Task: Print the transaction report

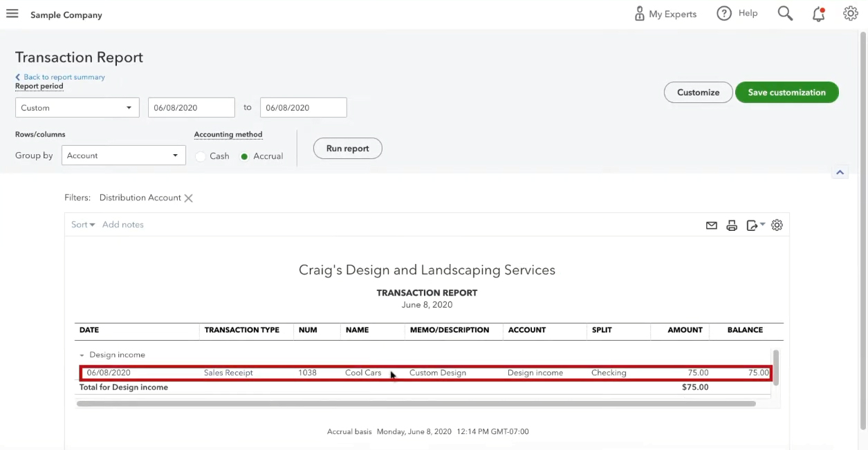Action: [732, 225]
